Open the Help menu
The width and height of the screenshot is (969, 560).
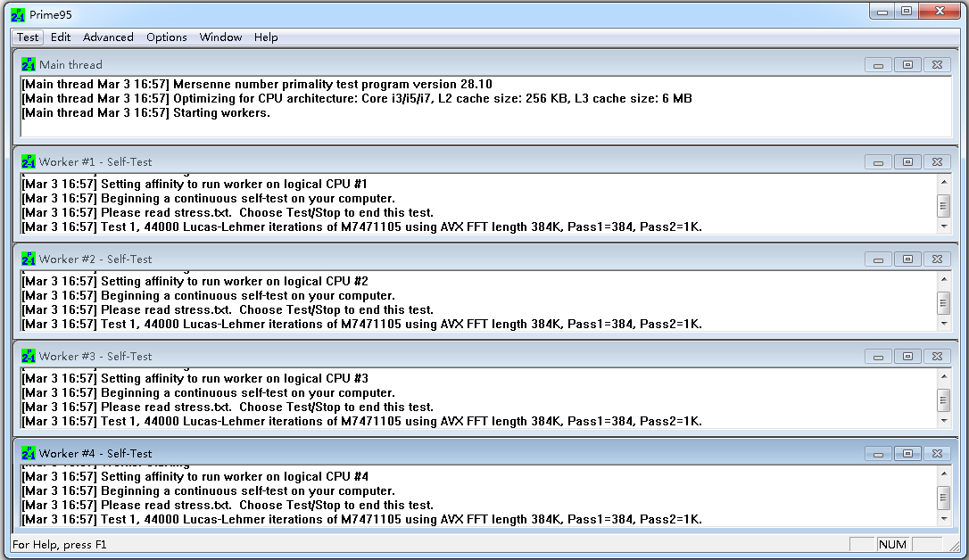[x=266, y=37]
